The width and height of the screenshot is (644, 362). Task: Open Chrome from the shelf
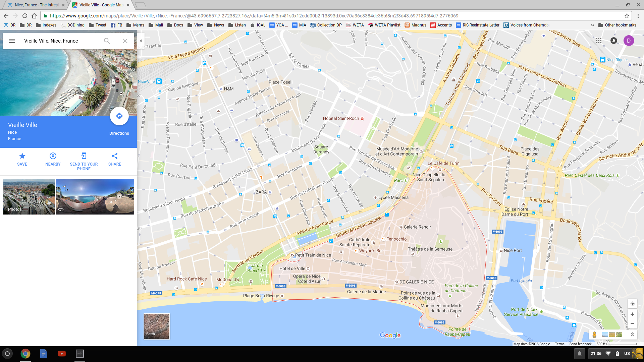click(x=25, y=354)
